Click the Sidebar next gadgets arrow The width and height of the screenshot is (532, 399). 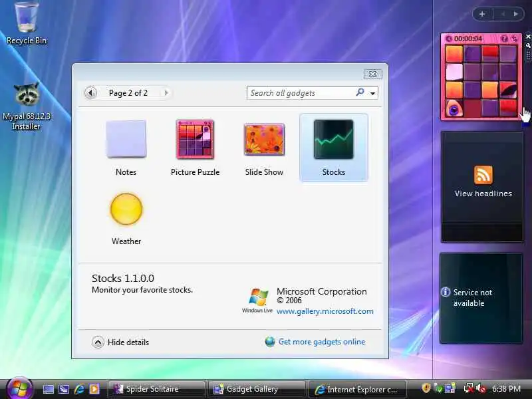point(516,14)
